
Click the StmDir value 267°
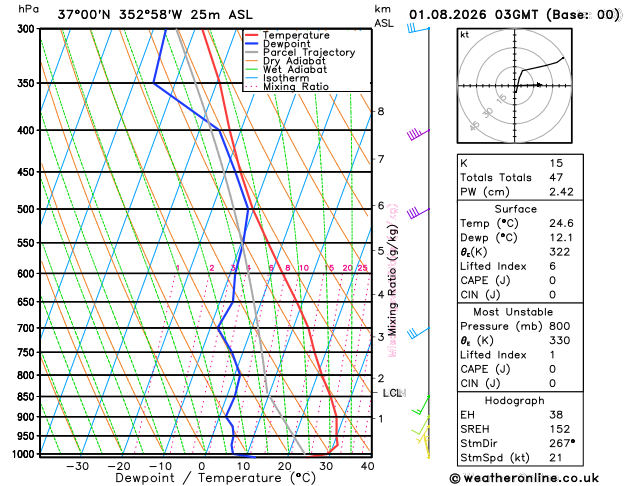pyautogui.click(x=562, y=443)
